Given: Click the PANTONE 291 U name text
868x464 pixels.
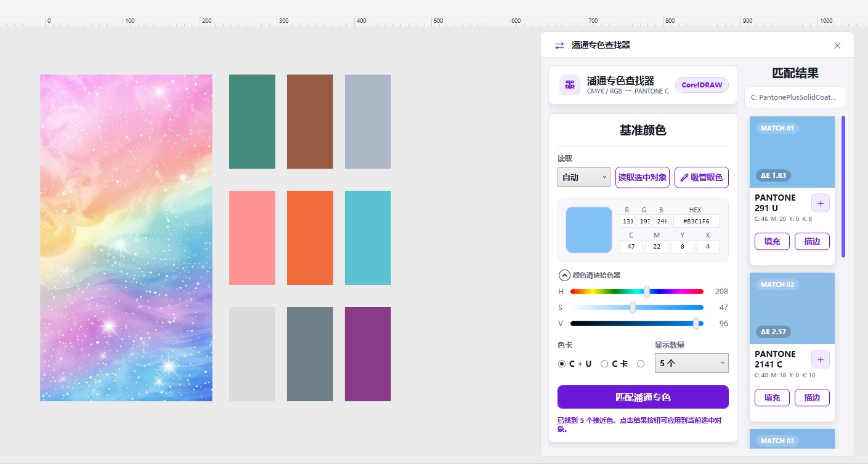Looking at the screenshot, I should pos(775,203).
